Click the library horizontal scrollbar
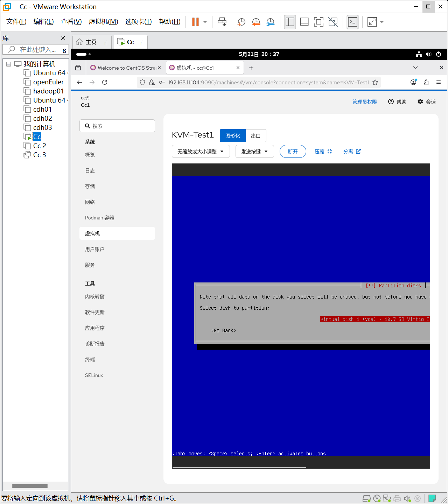 coord(30,486)
